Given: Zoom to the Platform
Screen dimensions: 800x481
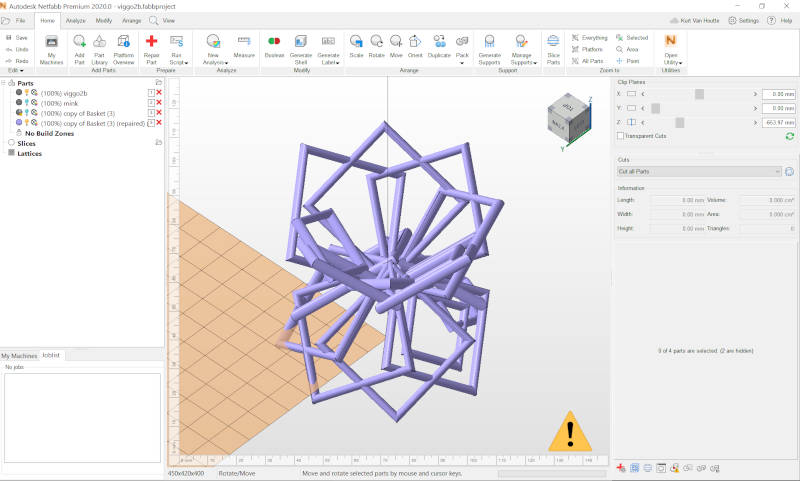Looking at the screenshot, I should click(x=587, y=49).
